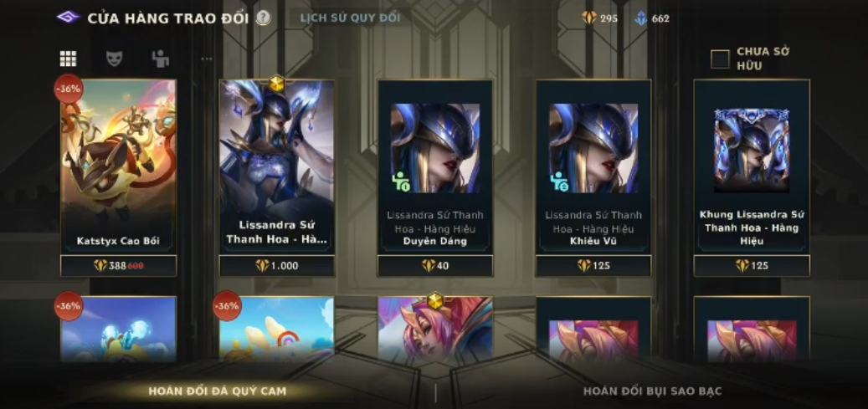
Task: Open Lịch Sử Quy Đổi history tab
Action: 350,18
